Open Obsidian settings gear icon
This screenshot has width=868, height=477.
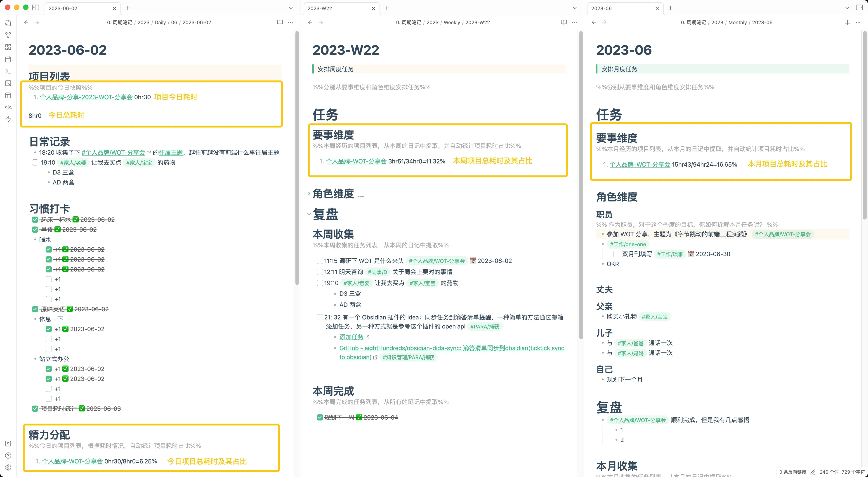tap(8, 468)
